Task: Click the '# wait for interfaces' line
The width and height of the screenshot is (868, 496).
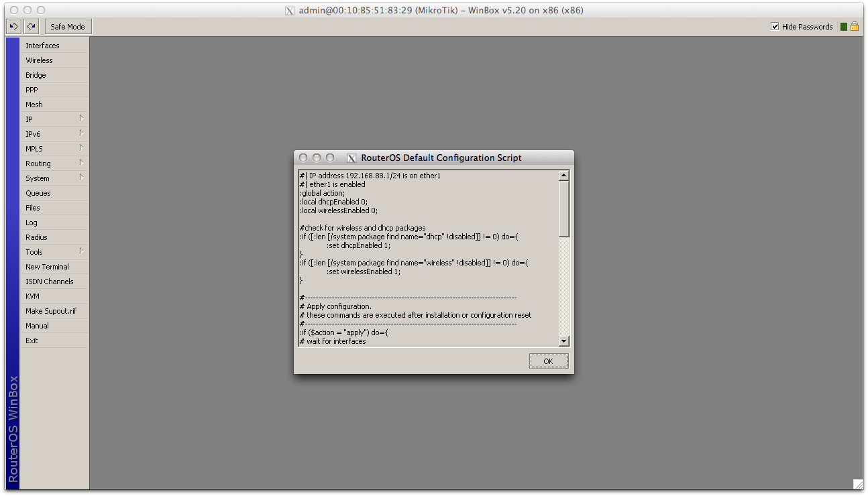Action: click(x=333, y=341)
